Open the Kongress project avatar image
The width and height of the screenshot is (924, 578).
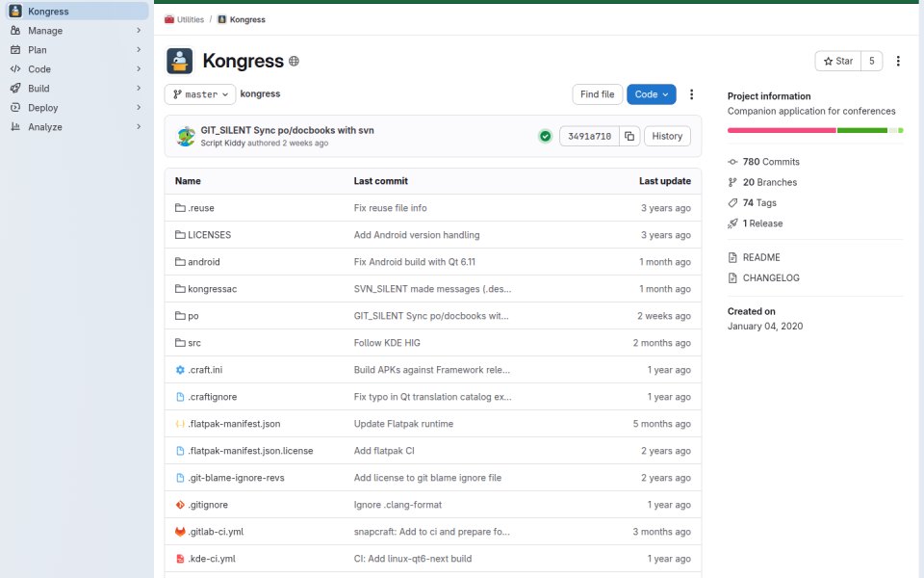click(180, 61)
